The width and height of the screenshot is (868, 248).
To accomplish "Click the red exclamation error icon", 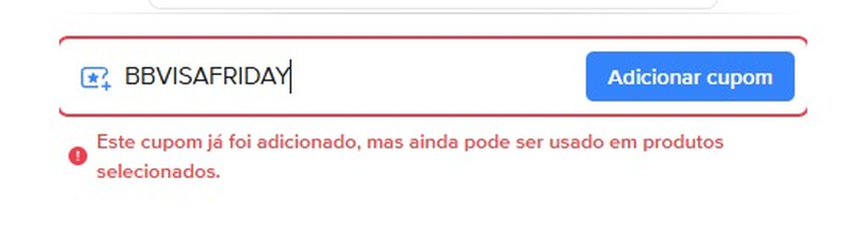I will coord(78,156).
